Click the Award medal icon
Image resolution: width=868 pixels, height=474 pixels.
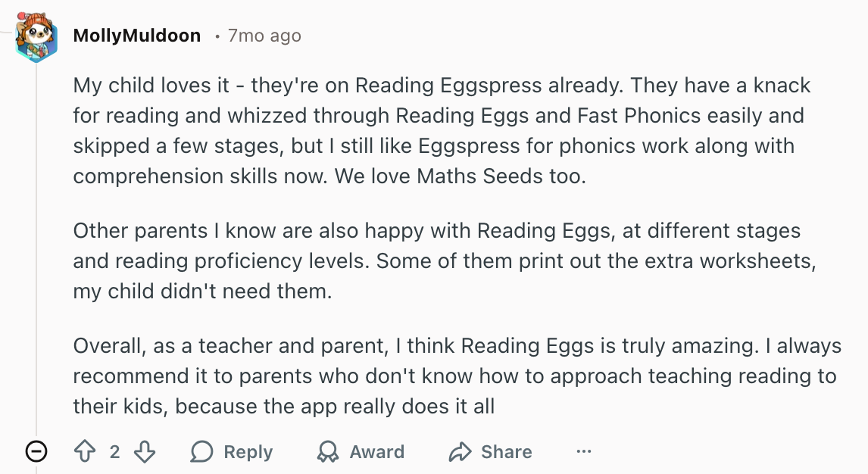pos(329,451)
